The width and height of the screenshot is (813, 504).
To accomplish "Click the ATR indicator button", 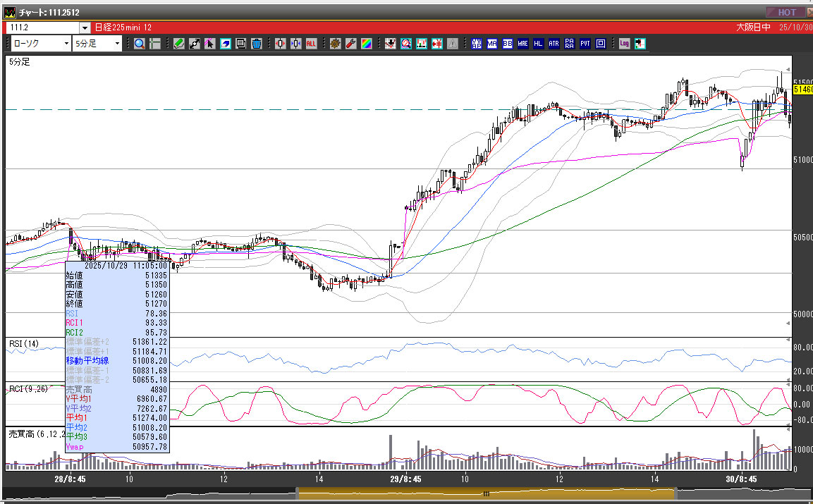I will click(x=554, y=44).
